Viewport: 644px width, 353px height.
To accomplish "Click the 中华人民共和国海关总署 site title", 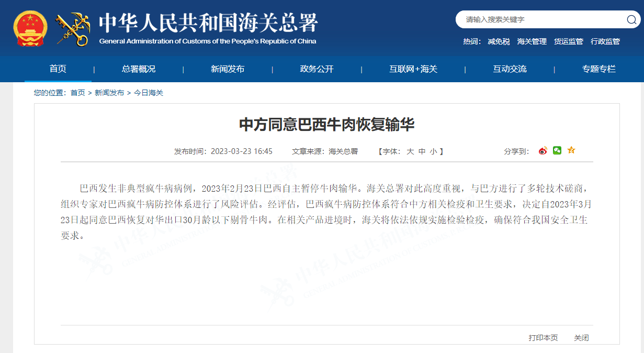I will (208, 23).
